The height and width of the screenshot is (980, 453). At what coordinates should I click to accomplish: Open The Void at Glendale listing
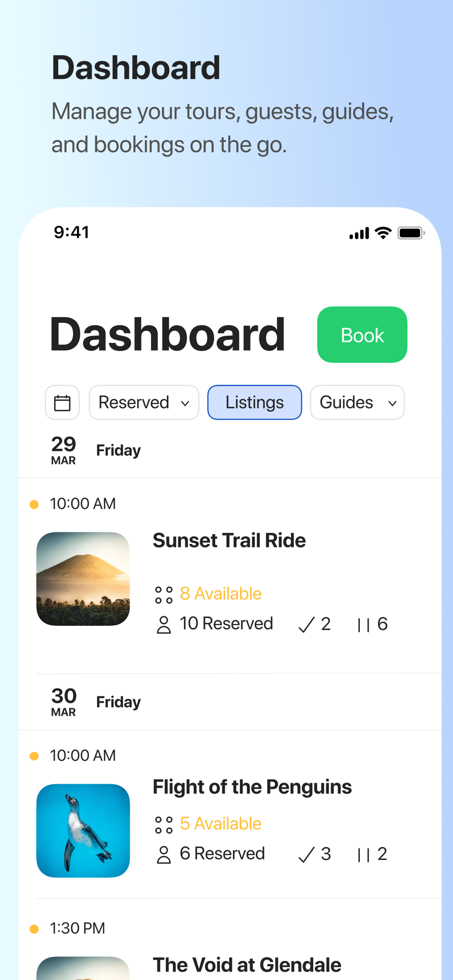coord(247,965)
